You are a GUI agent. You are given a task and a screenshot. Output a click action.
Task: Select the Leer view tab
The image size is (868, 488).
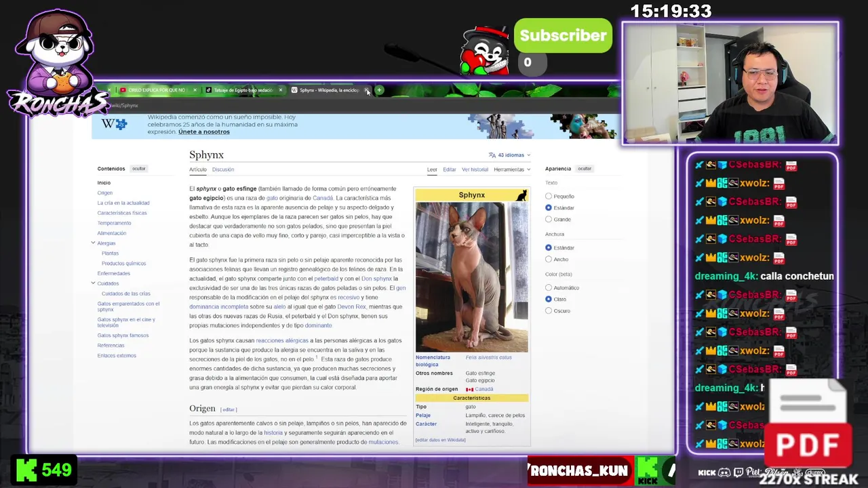click(x=432, y=169)
